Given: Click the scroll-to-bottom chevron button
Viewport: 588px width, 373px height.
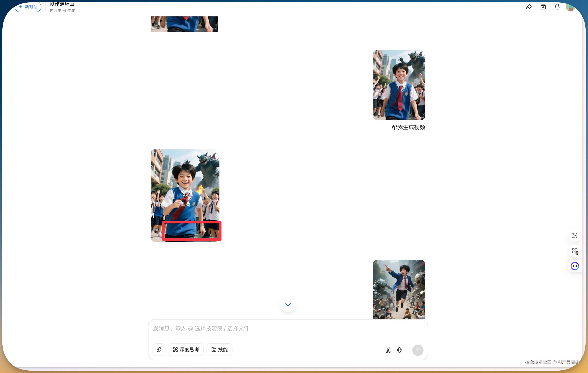Looking at the screenshot, I should point(288,304).
